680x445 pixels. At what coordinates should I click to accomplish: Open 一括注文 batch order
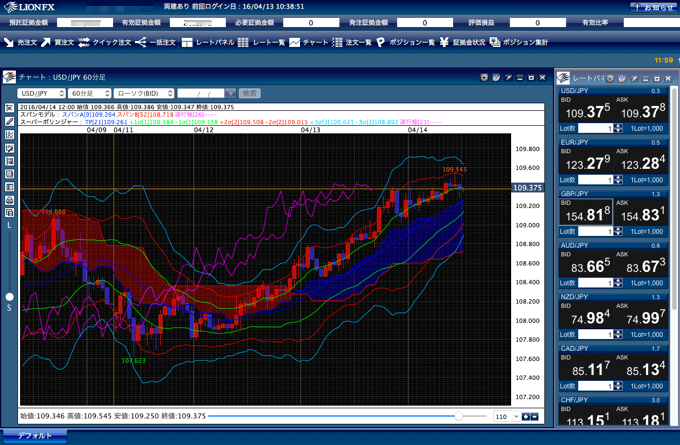[155, 42]
